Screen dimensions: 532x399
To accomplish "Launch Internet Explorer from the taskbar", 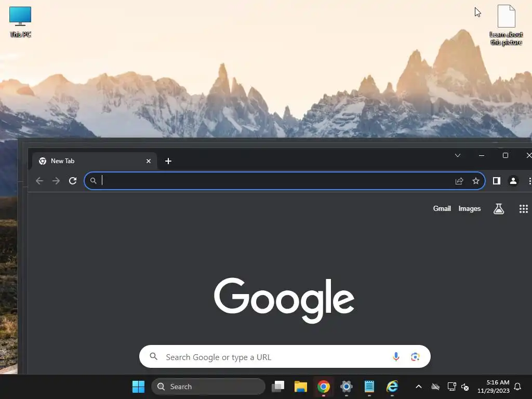I will coord(392,387).
